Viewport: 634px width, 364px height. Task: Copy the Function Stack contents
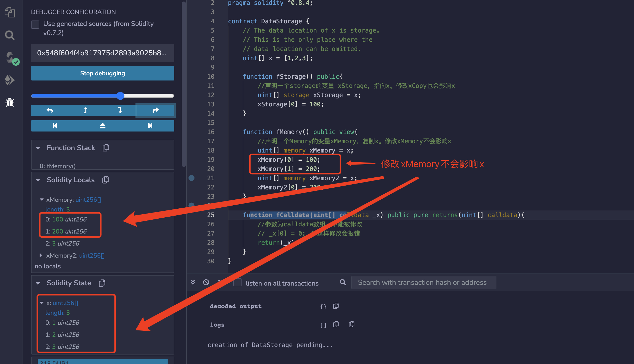coord(106,148)
